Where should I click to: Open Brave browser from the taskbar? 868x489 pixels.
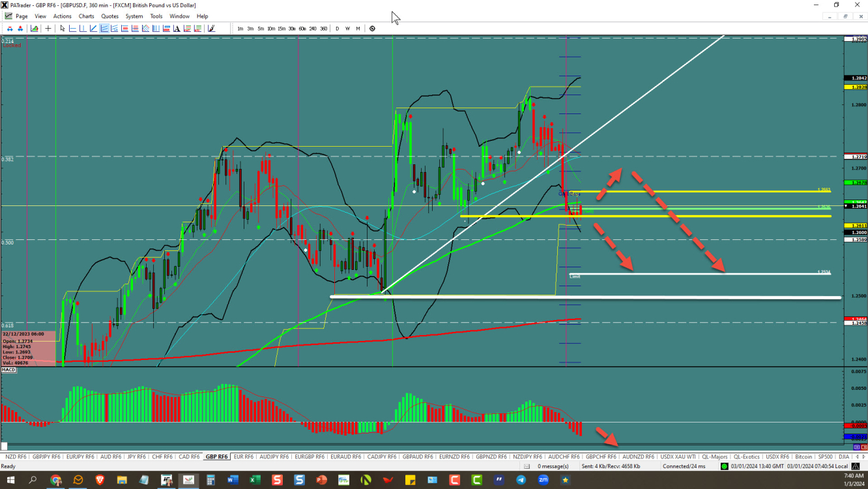(x=100, y=480)
